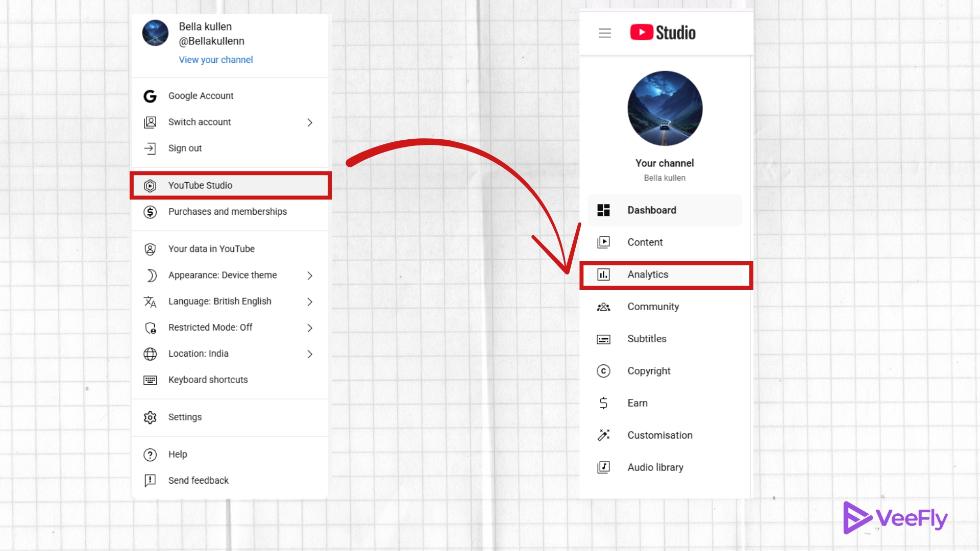This screenshot has height=551, width=980.
Task: Click the Your channel profile picture
Action: tap(665, 108)
